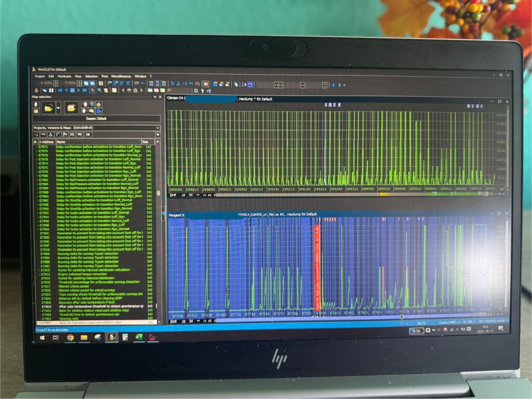Open the Map selection panel options arrow

click(154, 97)
